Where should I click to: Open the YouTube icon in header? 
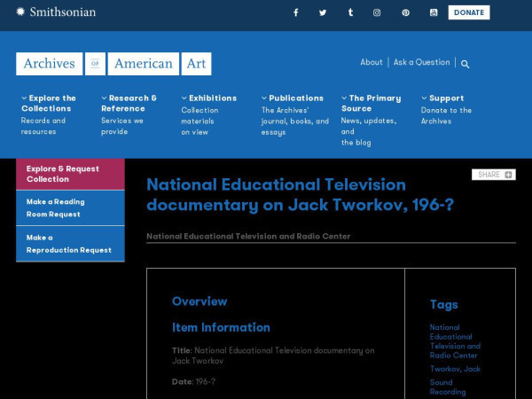[434, 12]
